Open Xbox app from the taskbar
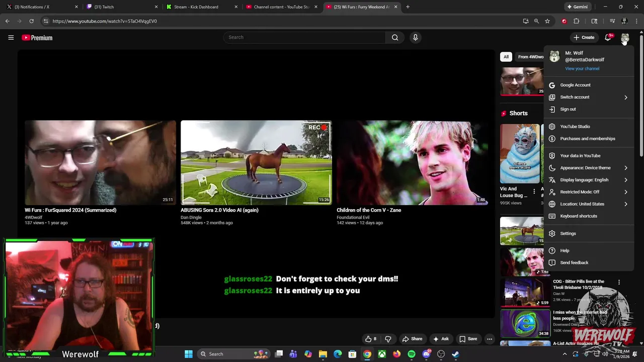This screenshot has width=644, height=362. [382, 354]
